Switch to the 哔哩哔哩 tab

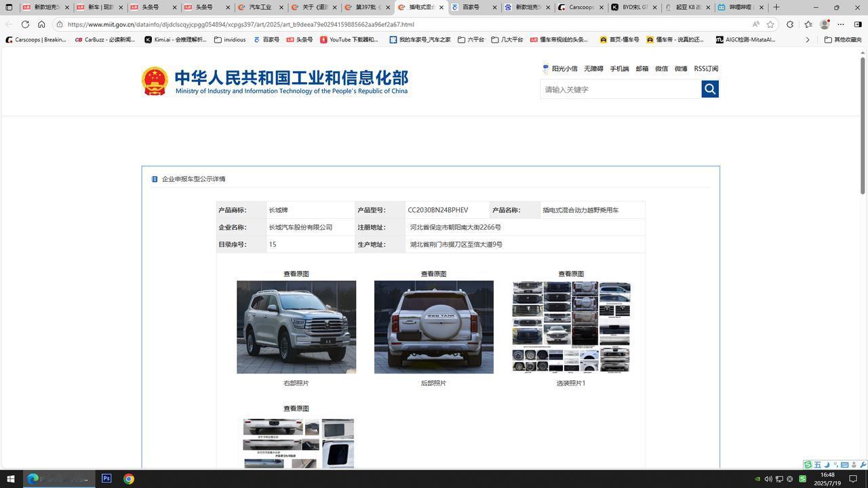pos(740,7)
